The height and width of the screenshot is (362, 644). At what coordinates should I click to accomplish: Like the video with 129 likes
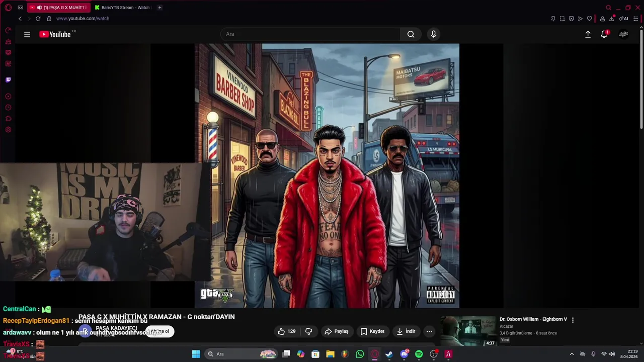pyautogui.click(x=287, y=331)
